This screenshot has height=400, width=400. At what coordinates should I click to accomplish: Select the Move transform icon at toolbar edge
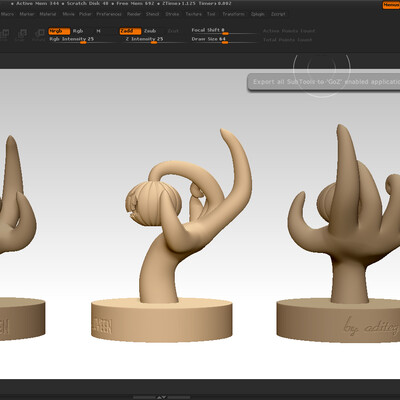point(4,34)
